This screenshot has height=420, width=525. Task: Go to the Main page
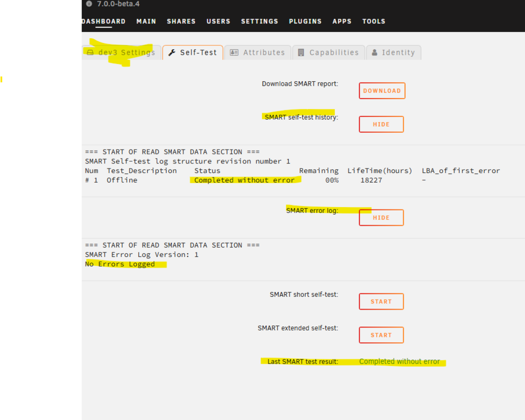click(146, 21)
